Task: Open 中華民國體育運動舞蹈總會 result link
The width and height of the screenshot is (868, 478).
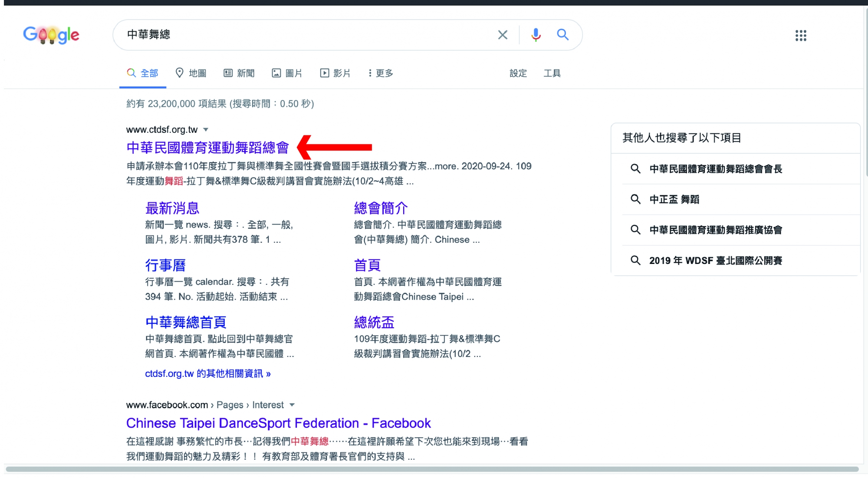Action: [207, 148]
